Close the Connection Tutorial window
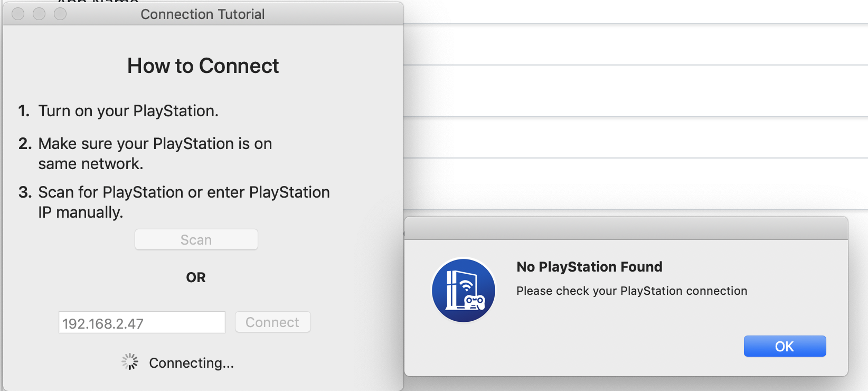 coord(18,14)
